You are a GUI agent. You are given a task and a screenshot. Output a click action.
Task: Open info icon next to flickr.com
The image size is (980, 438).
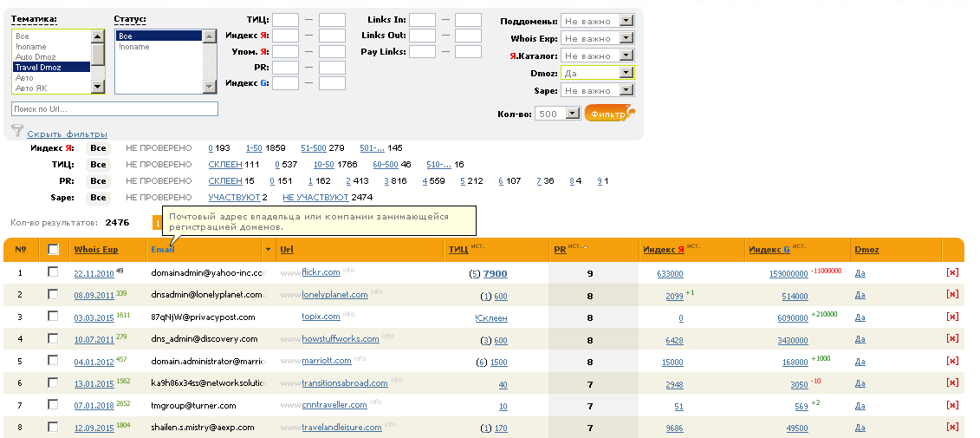349,271
